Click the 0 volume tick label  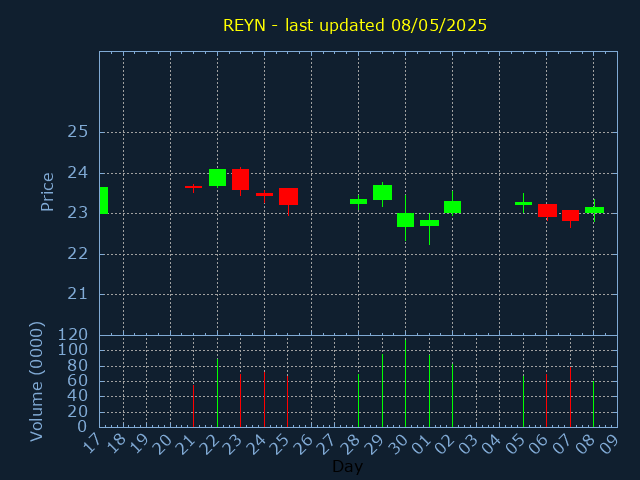coord(82,427)
